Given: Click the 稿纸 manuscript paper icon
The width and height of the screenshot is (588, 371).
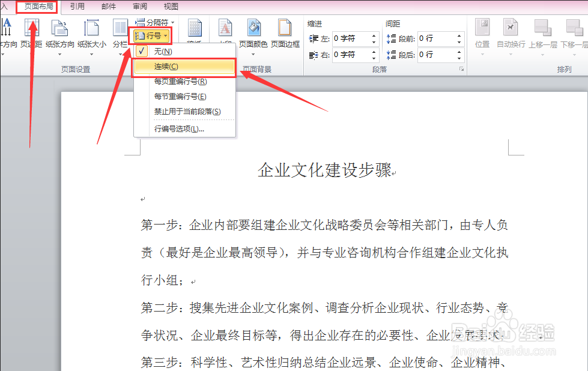Looking at the screenshot, I should tap(194, 28).
